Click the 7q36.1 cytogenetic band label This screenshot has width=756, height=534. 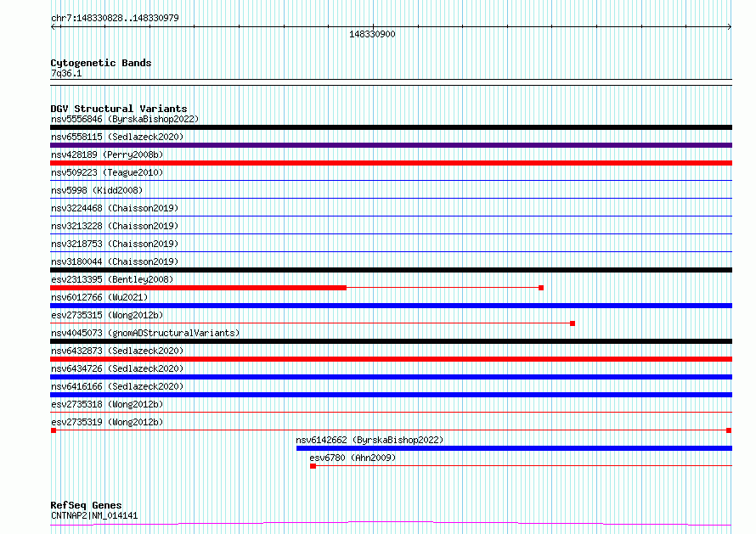click(x=66, y=73)
